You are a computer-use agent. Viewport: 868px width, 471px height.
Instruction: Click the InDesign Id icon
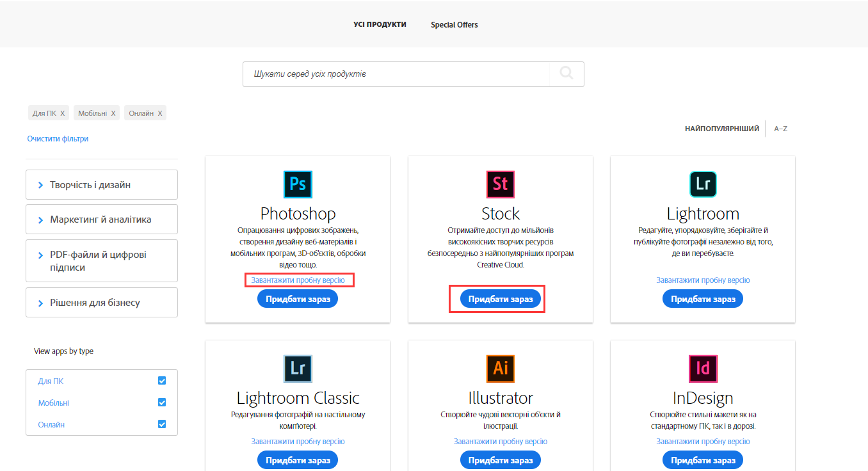[x=702, y=369]
